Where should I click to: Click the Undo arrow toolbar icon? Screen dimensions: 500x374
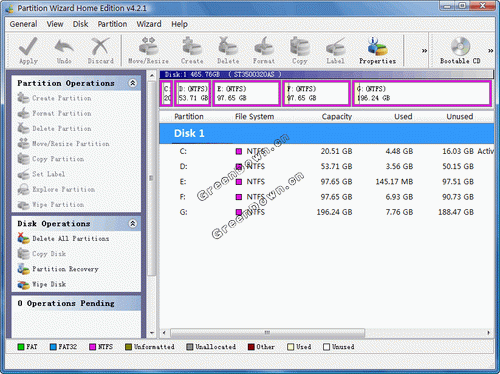tap(64, 50)
